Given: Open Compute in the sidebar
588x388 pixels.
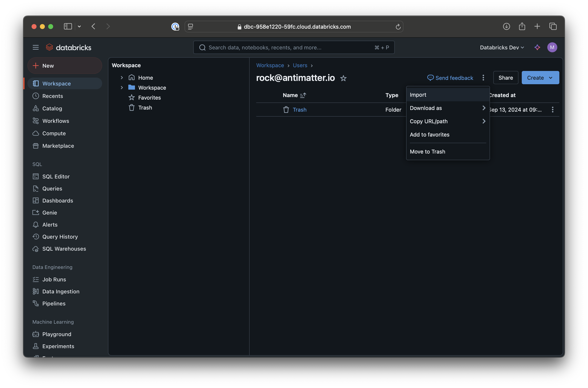Looking at the screenshot, I should [x=65, y=133].
